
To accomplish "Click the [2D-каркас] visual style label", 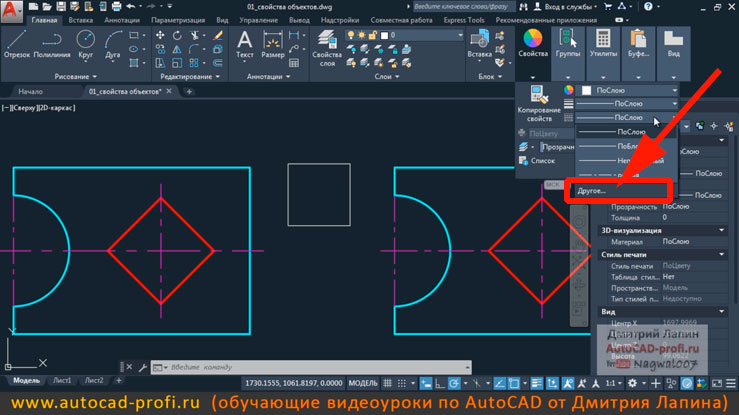I will (x=56, y=108).
